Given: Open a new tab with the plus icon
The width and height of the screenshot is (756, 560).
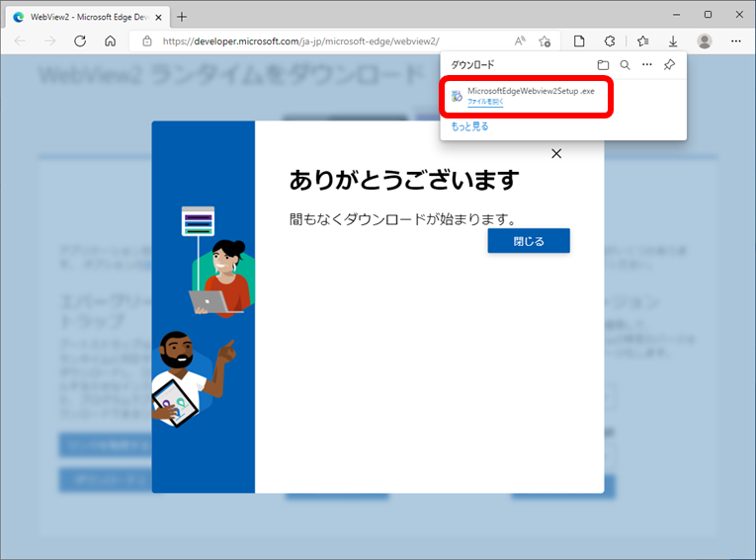Looking at the screenshot, I should point(182,17).
